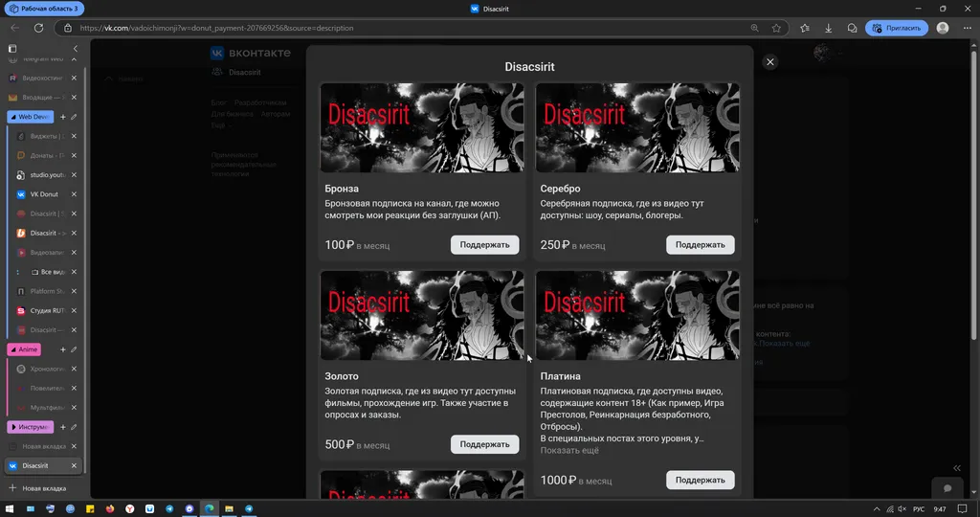
Task: Switch to the Донаты tab
Action: pyautogui.click(x=46, y=156)
